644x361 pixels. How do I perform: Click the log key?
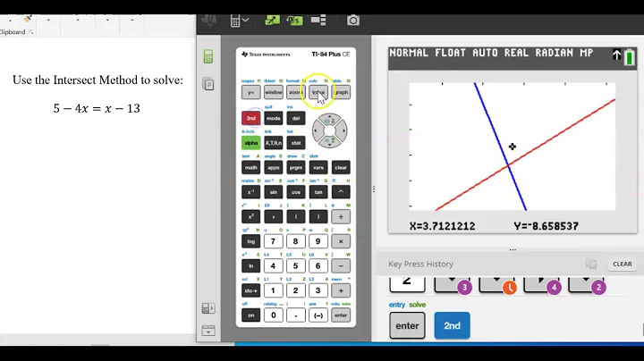(251, 241)
